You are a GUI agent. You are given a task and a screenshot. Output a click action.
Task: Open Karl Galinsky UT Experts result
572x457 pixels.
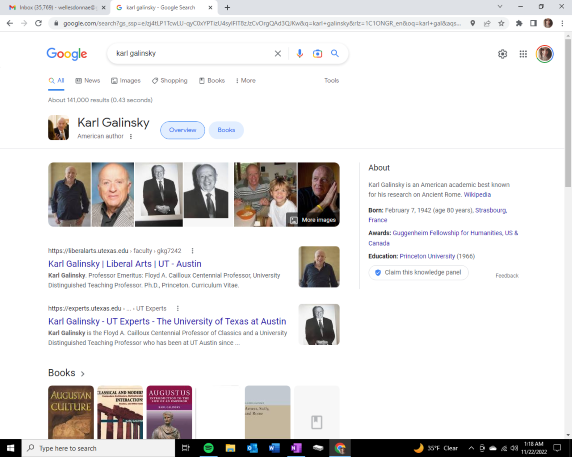click(167, 321)
